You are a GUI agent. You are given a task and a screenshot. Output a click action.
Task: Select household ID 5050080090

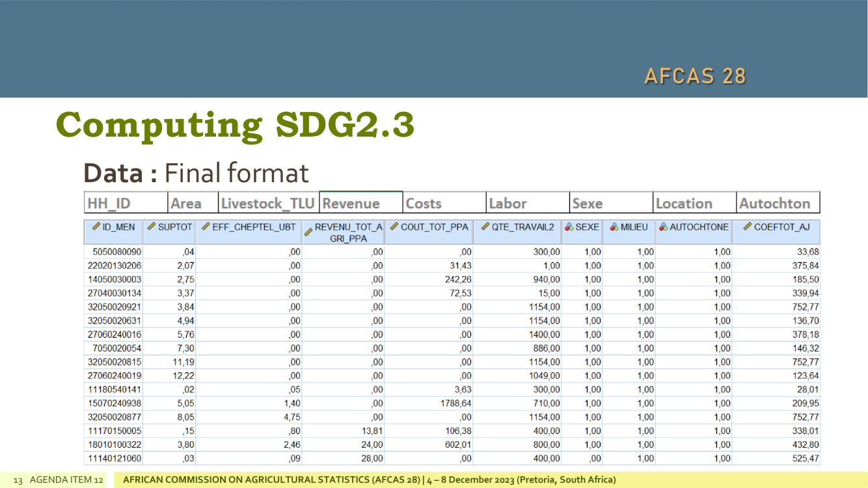click(117, 252)
